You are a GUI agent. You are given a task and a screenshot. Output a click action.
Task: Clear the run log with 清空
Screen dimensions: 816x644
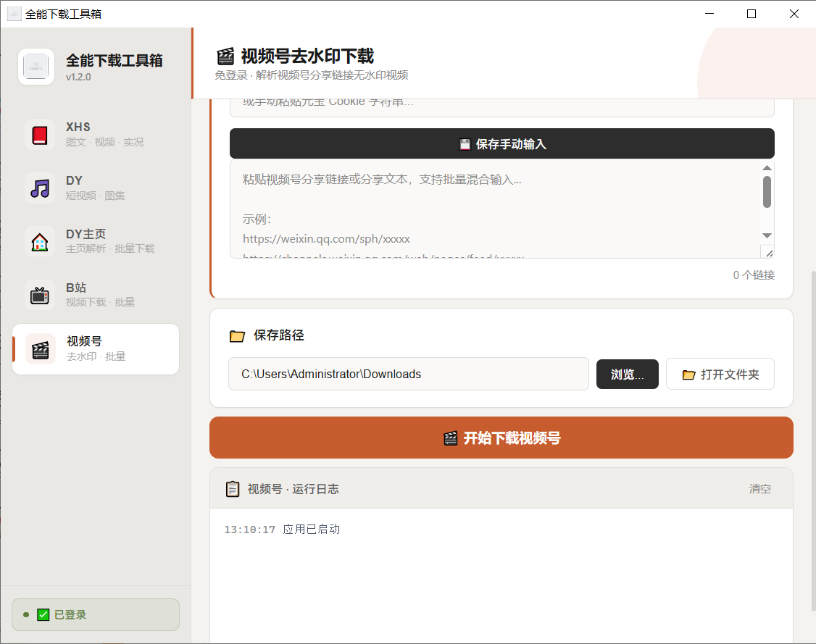(x=759, y=489)
